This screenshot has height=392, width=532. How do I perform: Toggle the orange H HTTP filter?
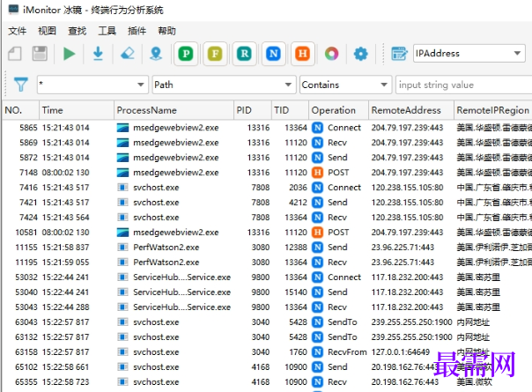pyautogui.click(x=303, y=54)
